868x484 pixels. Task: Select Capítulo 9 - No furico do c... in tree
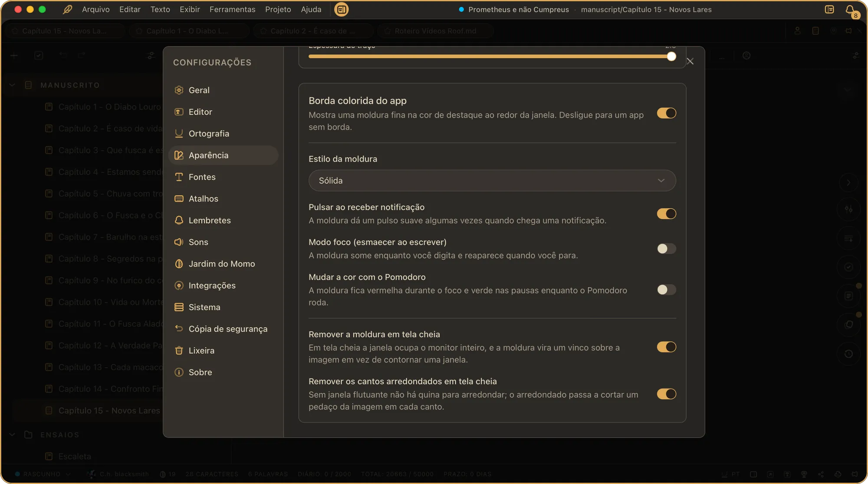pyautogui.click(x=103, y=280)
